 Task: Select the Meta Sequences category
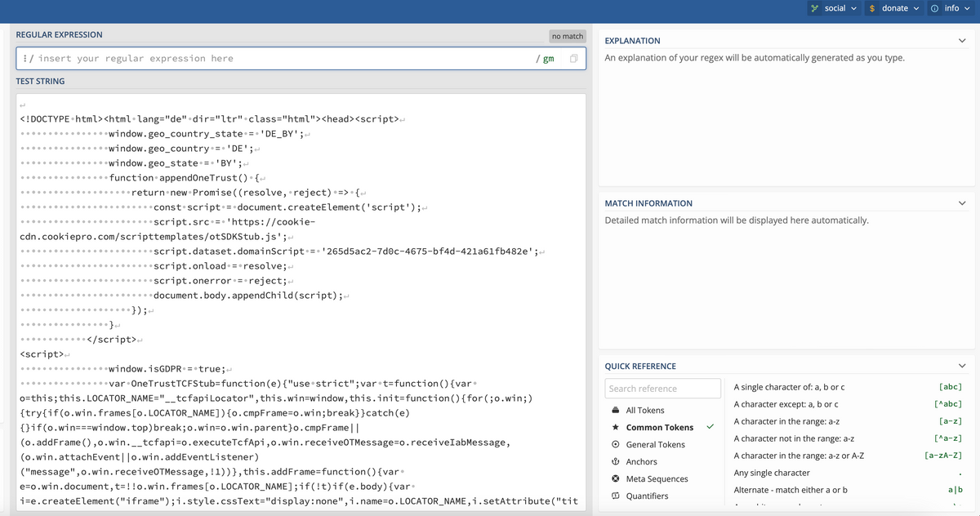(x=657, y=479)
